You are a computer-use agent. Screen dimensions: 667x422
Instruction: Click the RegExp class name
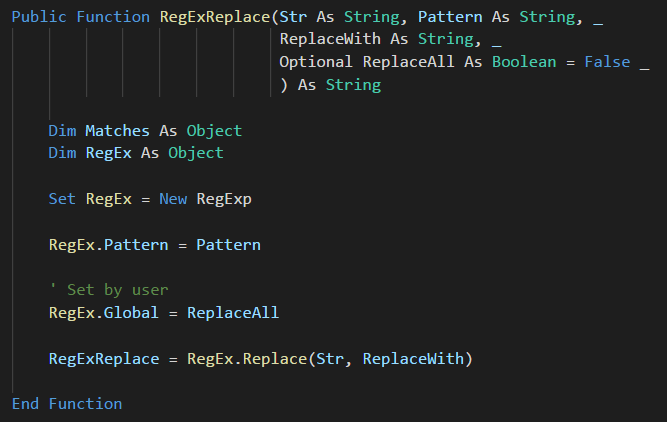tap(224, 200)
